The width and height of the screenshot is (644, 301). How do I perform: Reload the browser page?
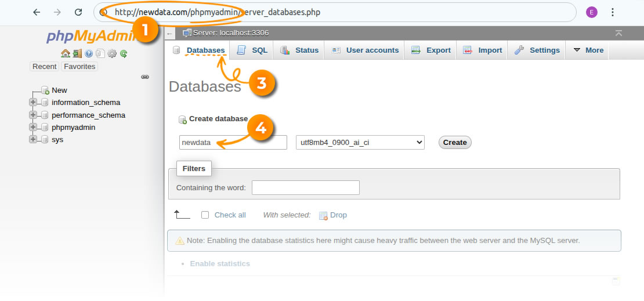(78, 12)
